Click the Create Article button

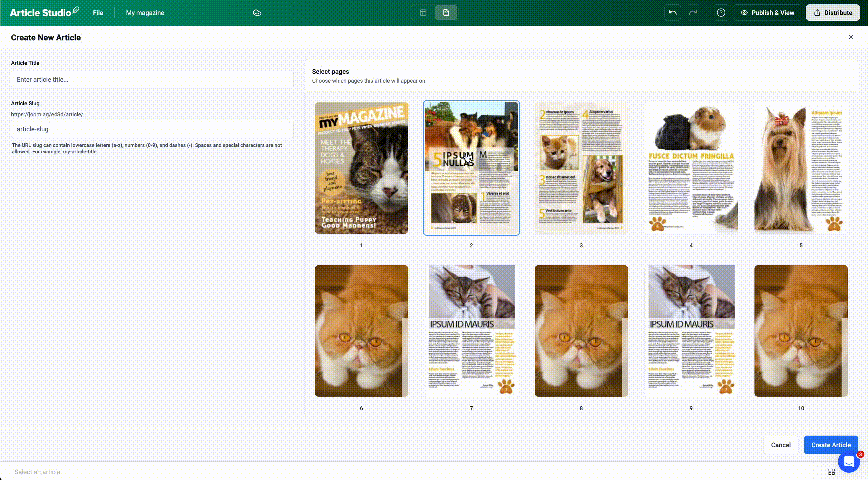(x=831, y=445)
